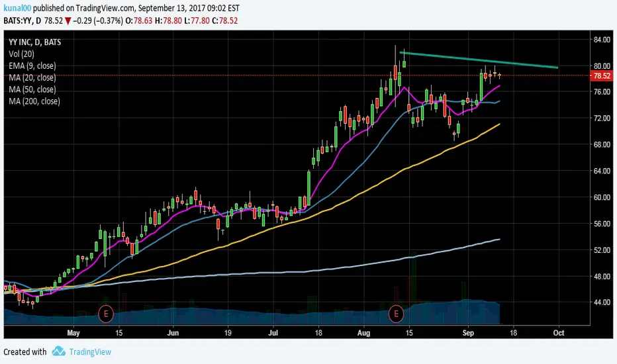The height and width of the screenshot is (364, 617).
Task: Click the 56.00 price axis label
Action: coord(602,224)
